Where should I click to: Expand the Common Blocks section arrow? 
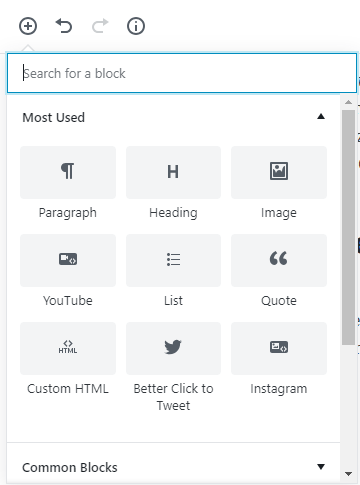(x=321, y=466)
